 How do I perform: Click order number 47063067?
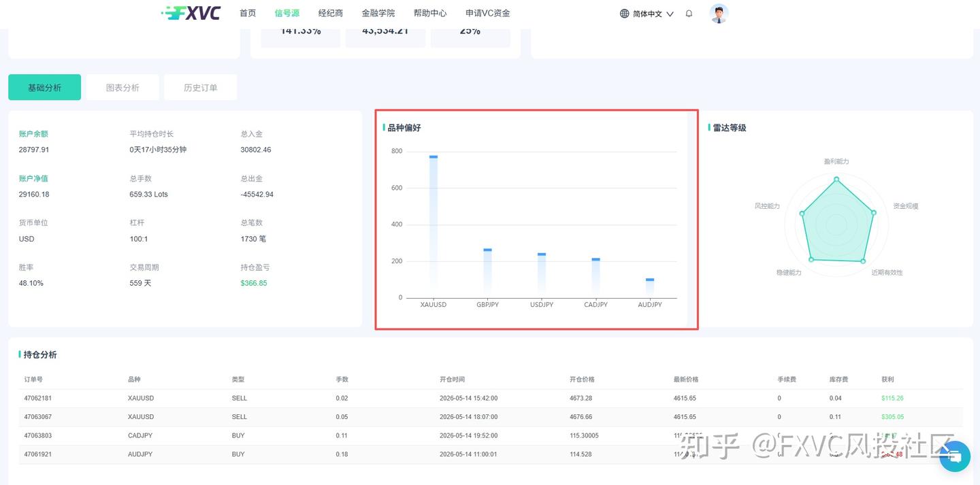pos(38,416)
